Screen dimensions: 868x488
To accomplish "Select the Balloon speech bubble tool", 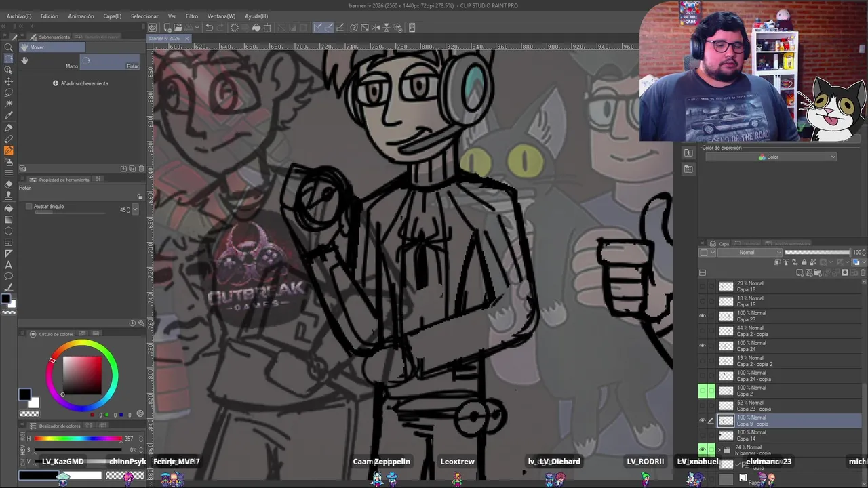I will tap(9, 277).
